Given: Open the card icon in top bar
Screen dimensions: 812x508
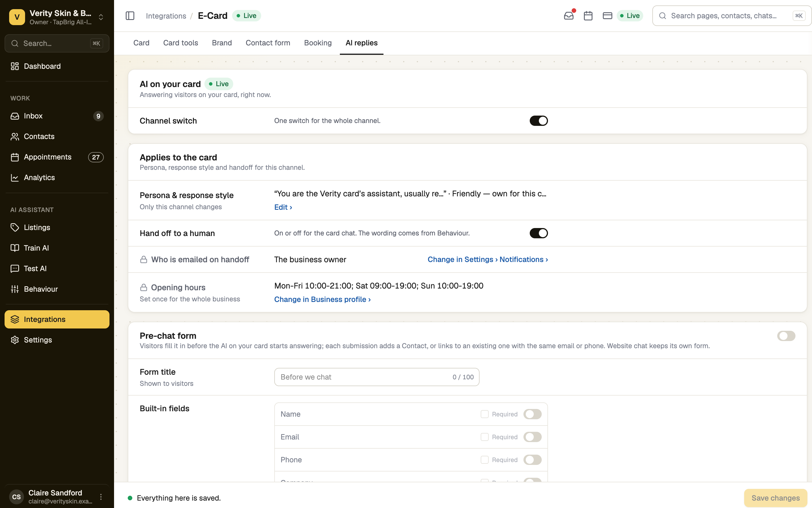Looking at the screenshot, I should pyautogui.click(x=607, y=16).
